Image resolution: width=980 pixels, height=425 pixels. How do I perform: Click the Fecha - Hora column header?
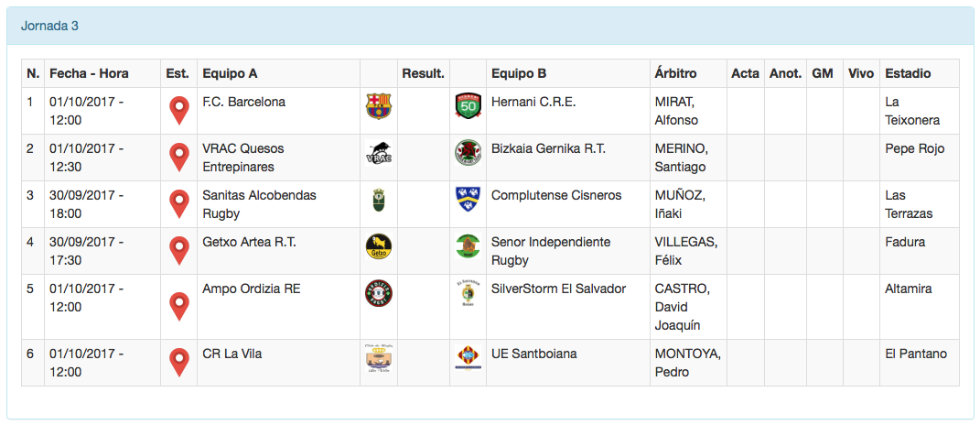(x=89, y=73)
